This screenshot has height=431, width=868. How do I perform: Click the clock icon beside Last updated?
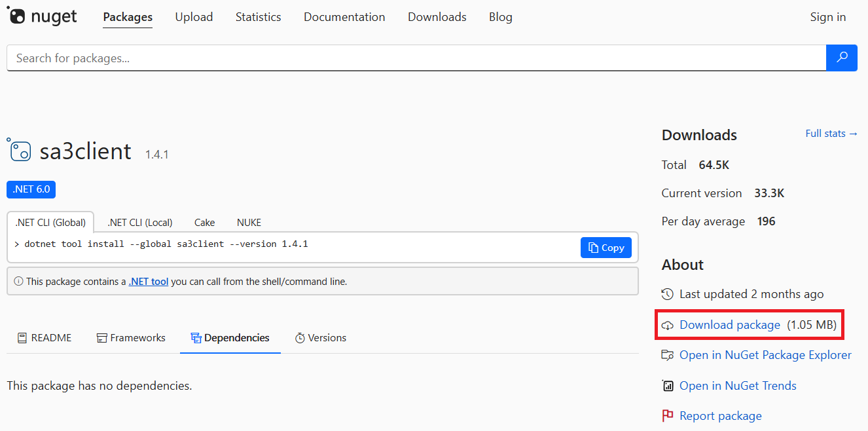coord(667,294)
